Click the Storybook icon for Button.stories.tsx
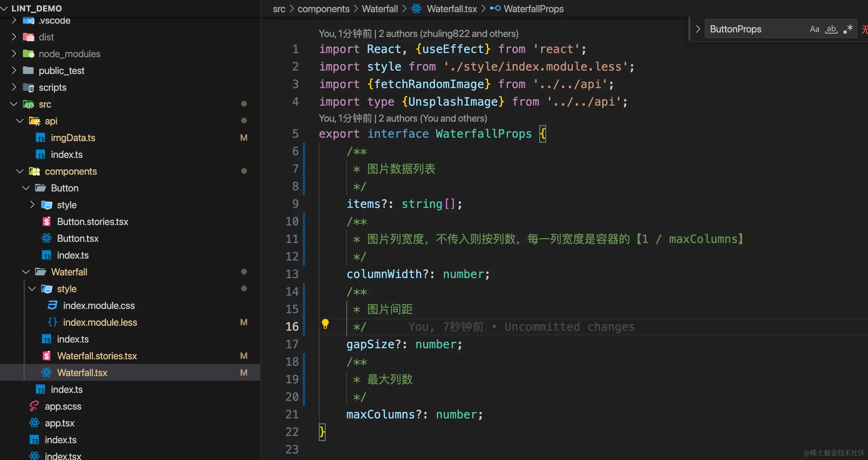The image size is (868, 460). point(47,222)
